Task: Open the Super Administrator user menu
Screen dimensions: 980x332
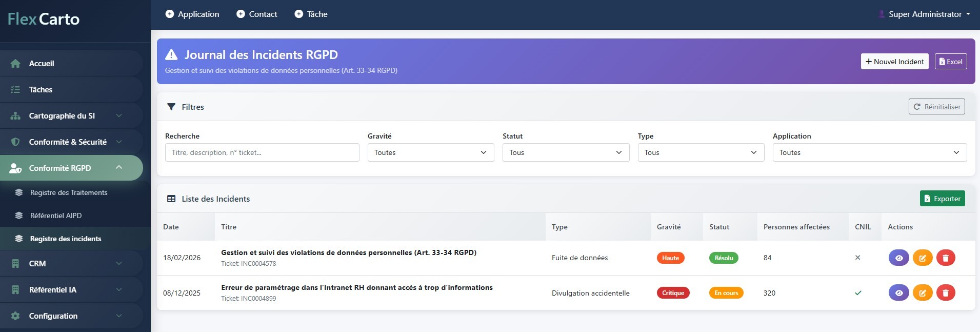Action: click(x=925, y=14)
